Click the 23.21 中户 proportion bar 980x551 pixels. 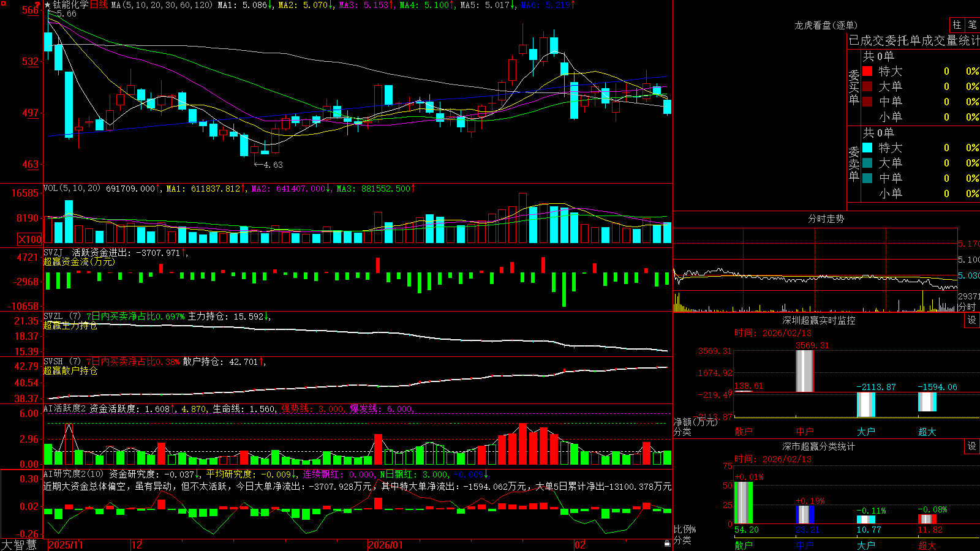coord(805,515)
